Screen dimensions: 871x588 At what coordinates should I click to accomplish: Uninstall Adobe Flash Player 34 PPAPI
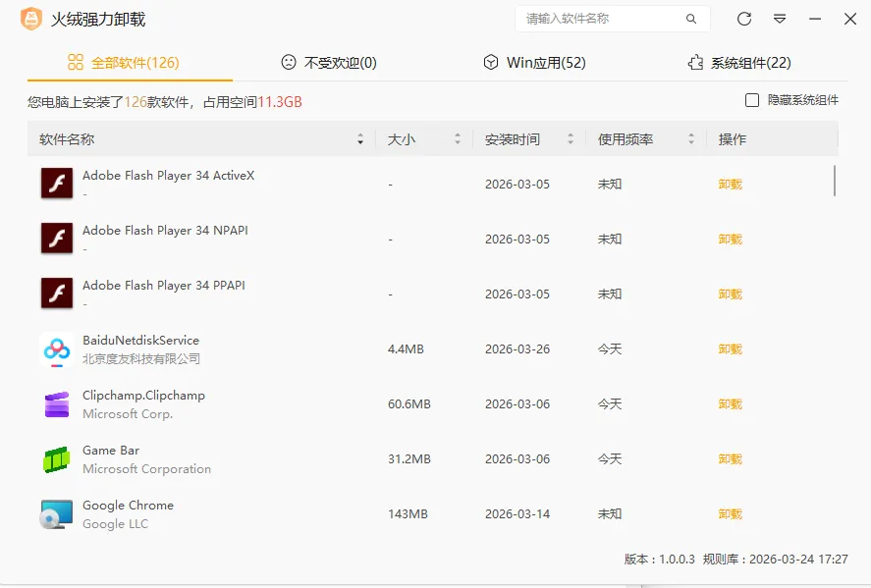(x=731, y=294)
